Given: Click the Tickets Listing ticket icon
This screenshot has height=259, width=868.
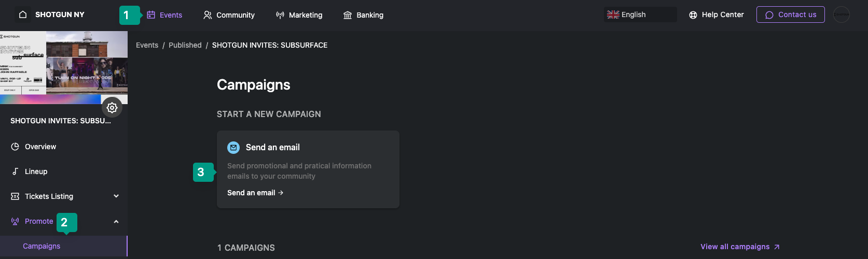Looking at the screenshot, I should 15,196.
